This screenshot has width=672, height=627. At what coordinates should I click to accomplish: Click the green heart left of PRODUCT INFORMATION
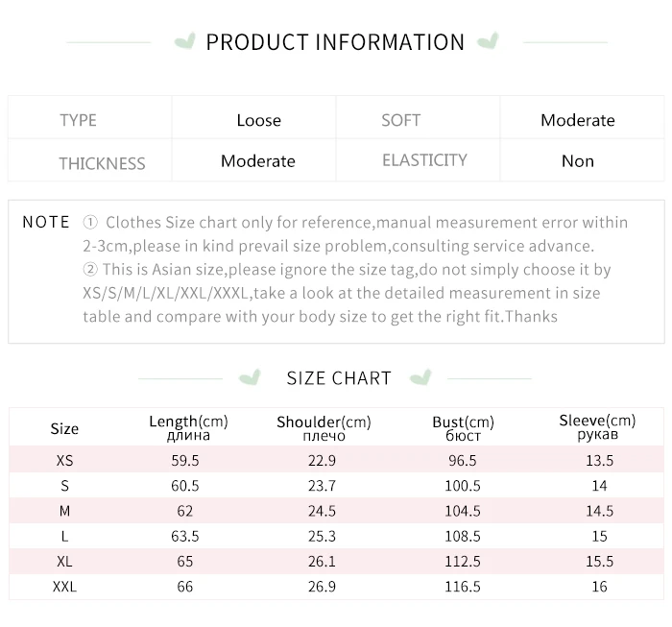pos(185,41)
